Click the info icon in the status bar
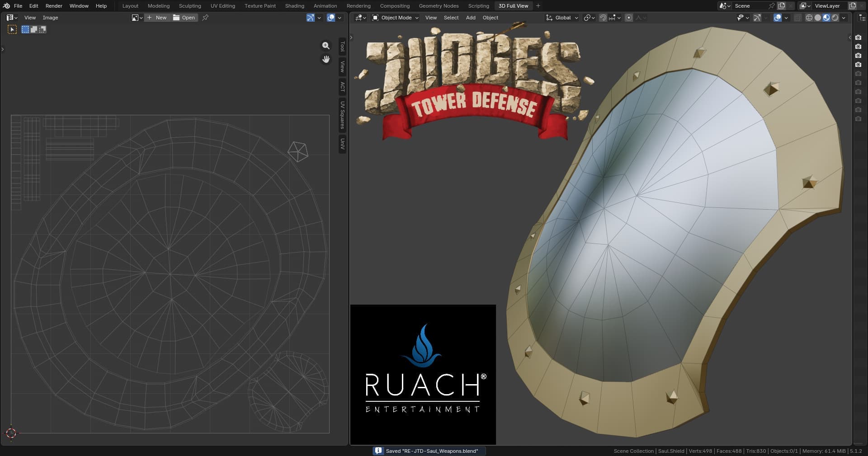 [x=378, y=451]
